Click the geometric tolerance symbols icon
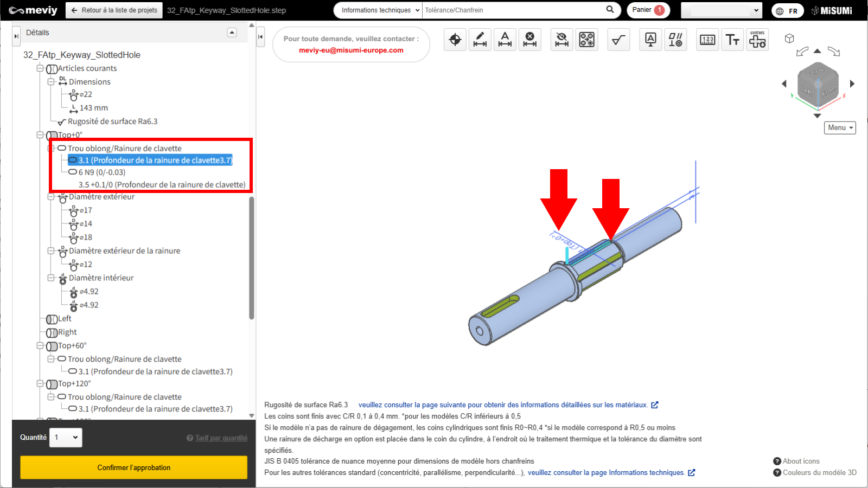Screen dimensions: 868x488 pos(675,40)
